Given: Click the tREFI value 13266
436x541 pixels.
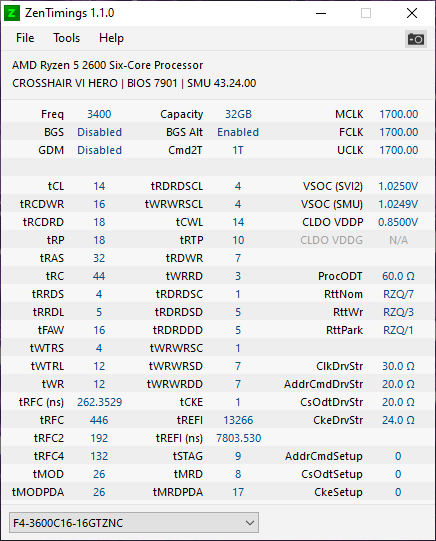Looking at the screenshot, I should coord(238,420).
